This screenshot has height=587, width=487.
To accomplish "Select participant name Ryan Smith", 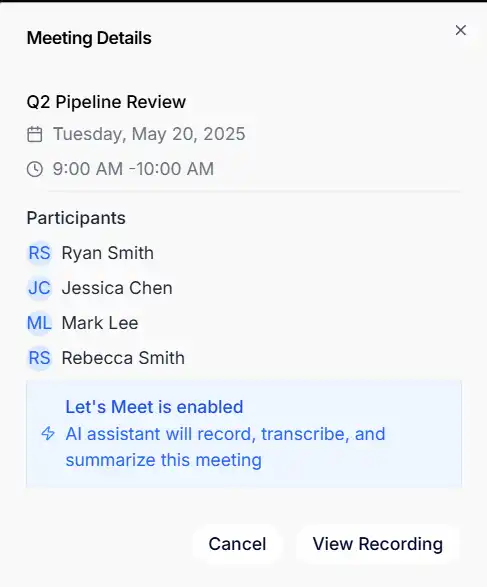I will (x=108, y=253).
